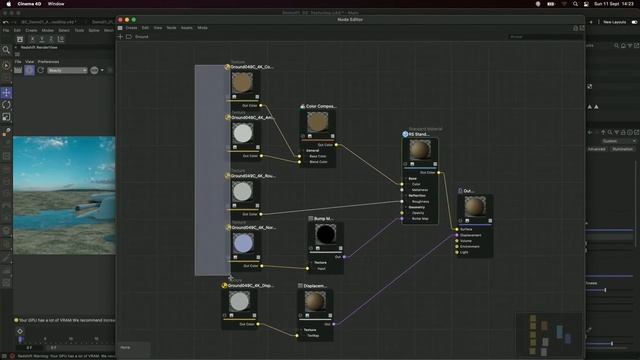Toggle Displacement node preview circle
Image resolution: width=640 pixels, height=360 pixels.
300,316
